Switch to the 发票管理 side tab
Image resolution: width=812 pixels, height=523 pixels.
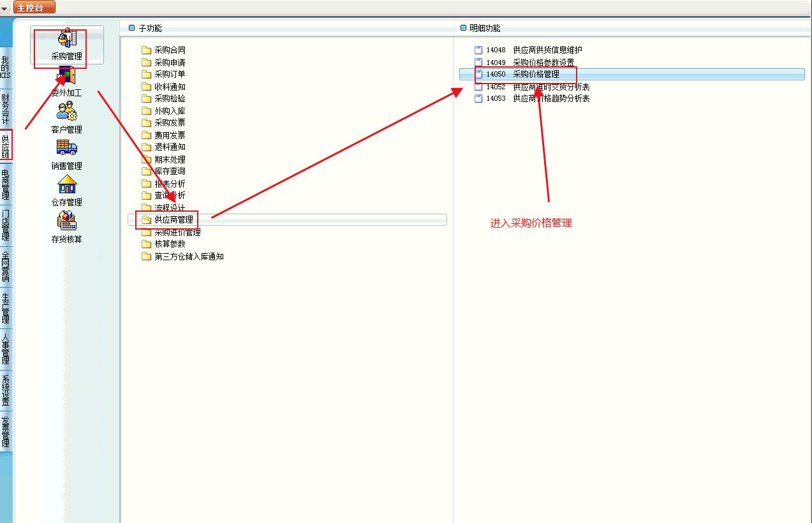(6, 431)
